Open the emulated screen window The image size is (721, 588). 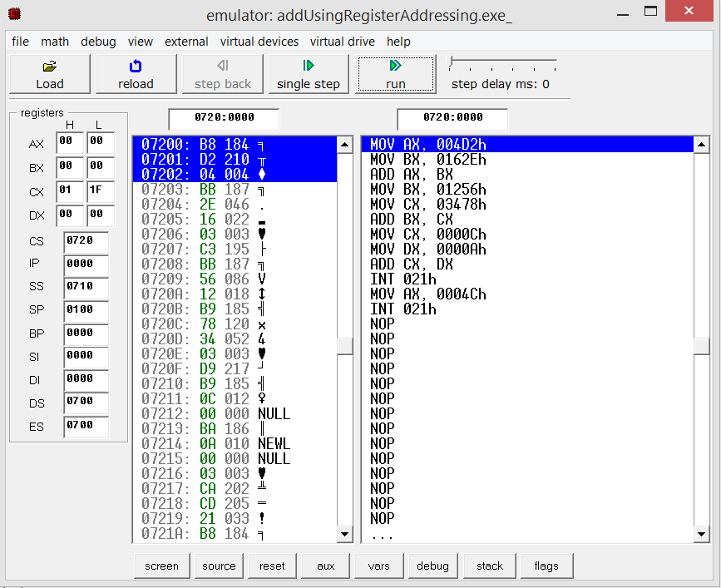(161, 566)
